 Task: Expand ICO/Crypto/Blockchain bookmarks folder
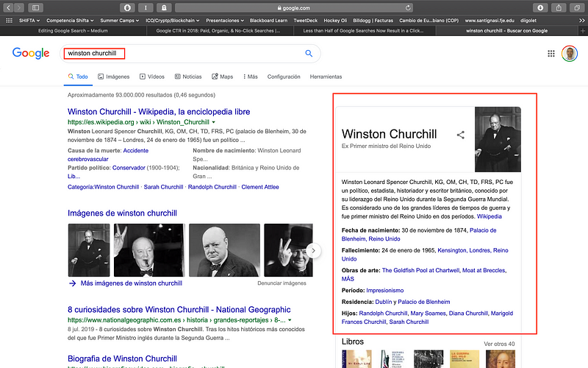point(173,21)
